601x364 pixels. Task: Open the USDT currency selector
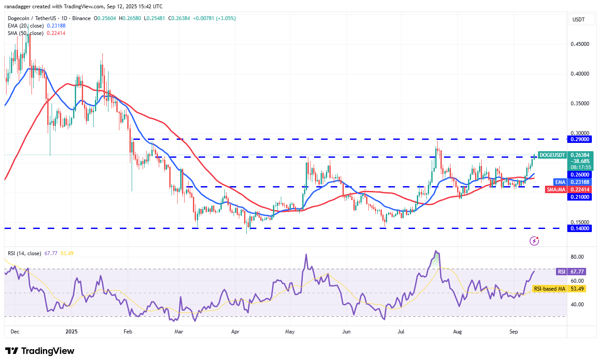point(581,19)
